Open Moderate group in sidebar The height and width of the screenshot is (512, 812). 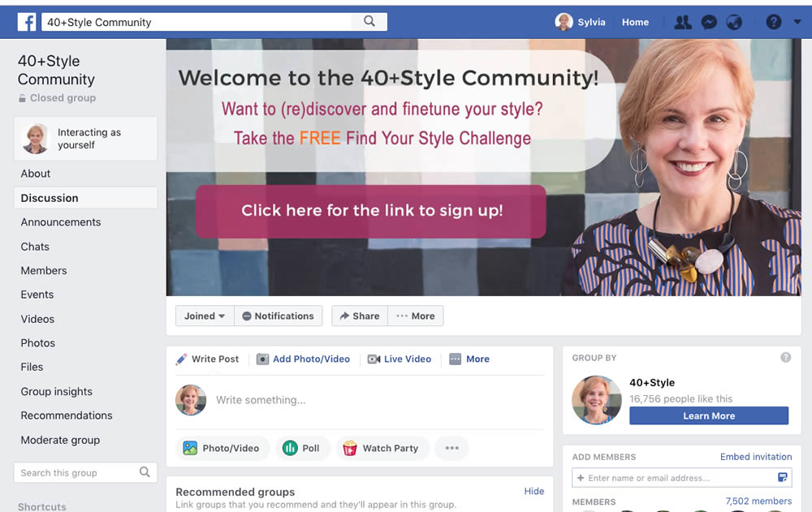point(60,440)
